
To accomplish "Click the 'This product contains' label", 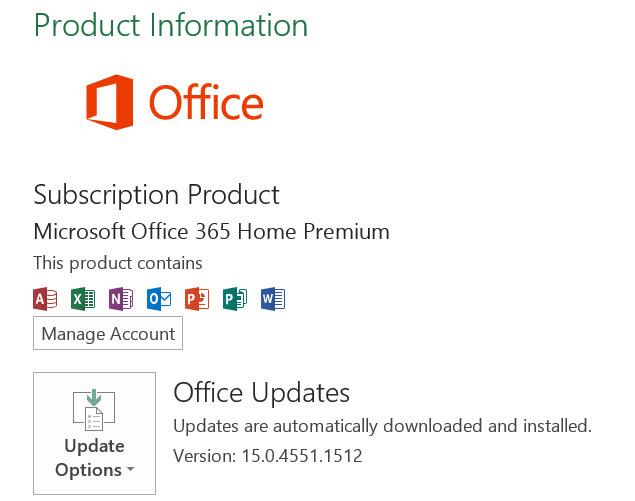I will coord(118,263).
